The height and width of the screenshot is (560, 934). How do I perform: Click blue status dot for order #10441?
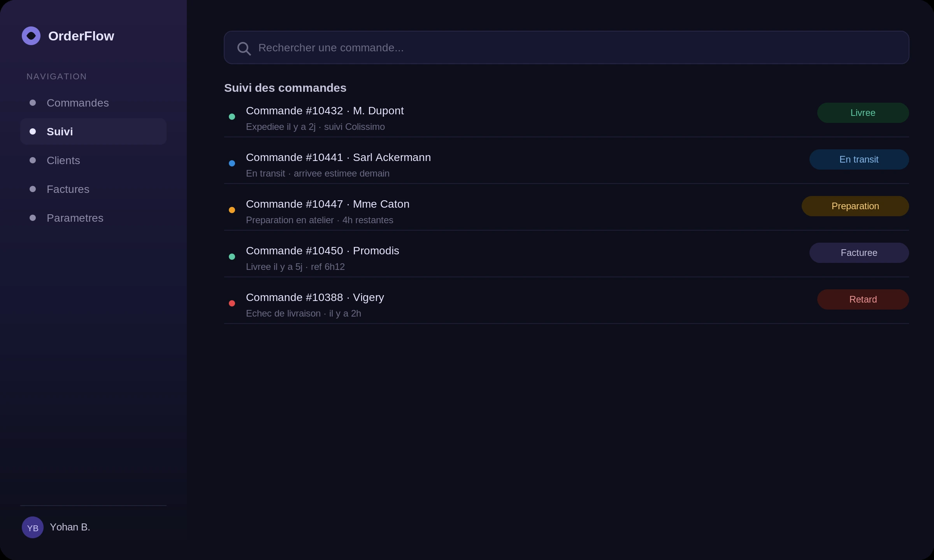(232, 163)
